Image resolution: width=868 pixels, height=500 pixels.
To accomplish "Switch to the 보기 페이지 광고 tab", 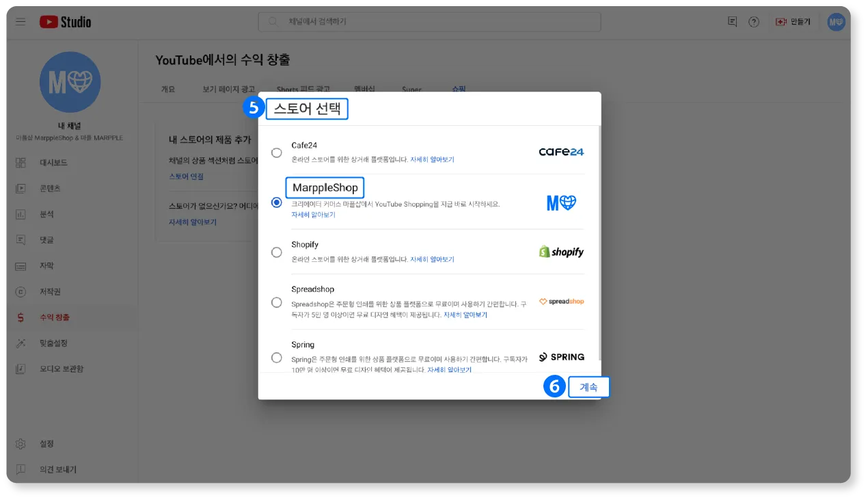I will 228,89.
